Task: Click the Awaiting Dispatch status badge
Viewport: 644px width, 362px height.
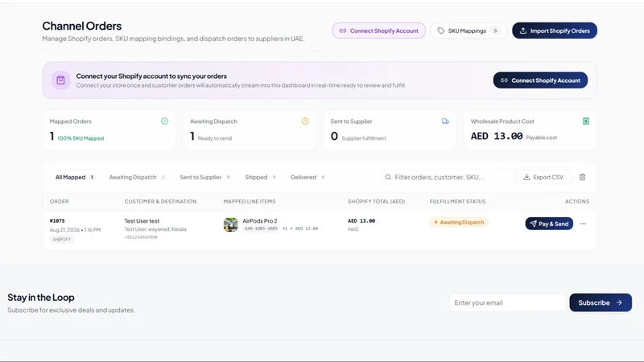Action: (x=459, y=222)
